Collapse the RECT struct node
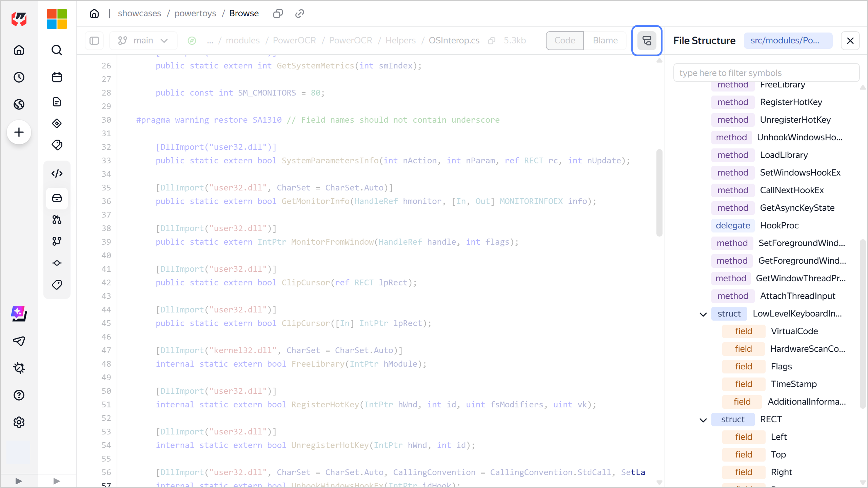 703,420
